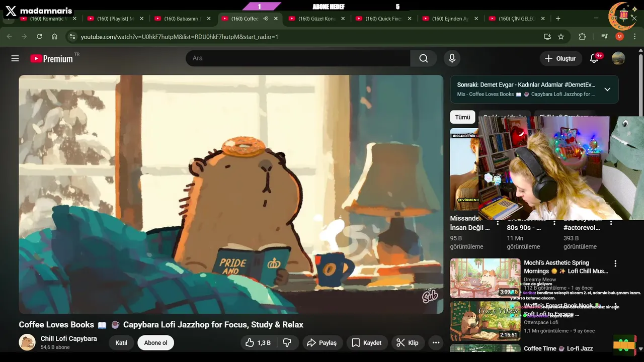The image size is (644, 362).
Task: Open the Chrome extensions puzzle icon
Action: coord(583,37)
